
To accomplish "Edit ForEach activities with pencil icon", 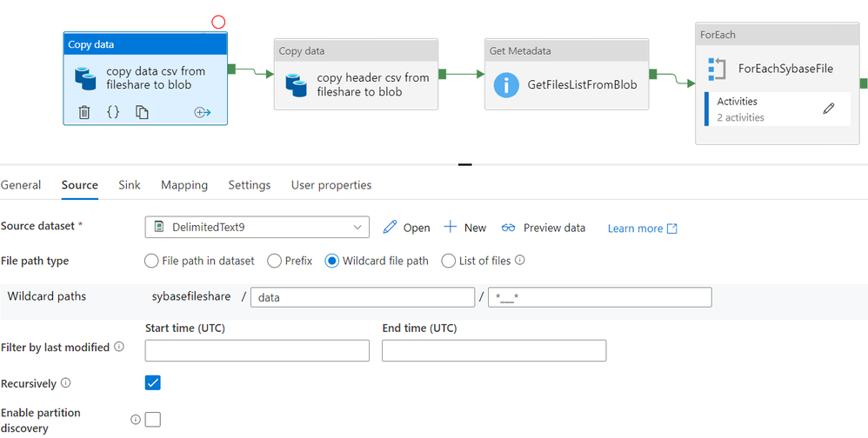I will 829,109.
